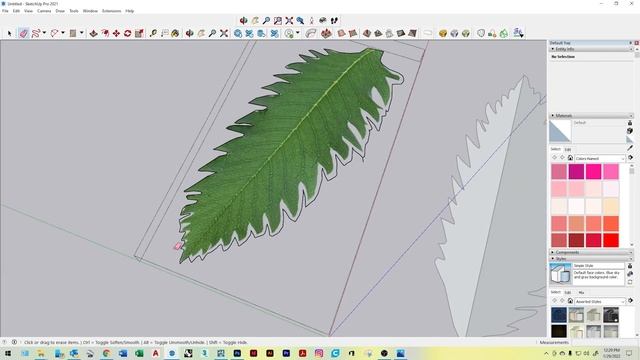Activate the Walk footprints tool
Viewport: 640px width, 360px height.
coord(334,20)
